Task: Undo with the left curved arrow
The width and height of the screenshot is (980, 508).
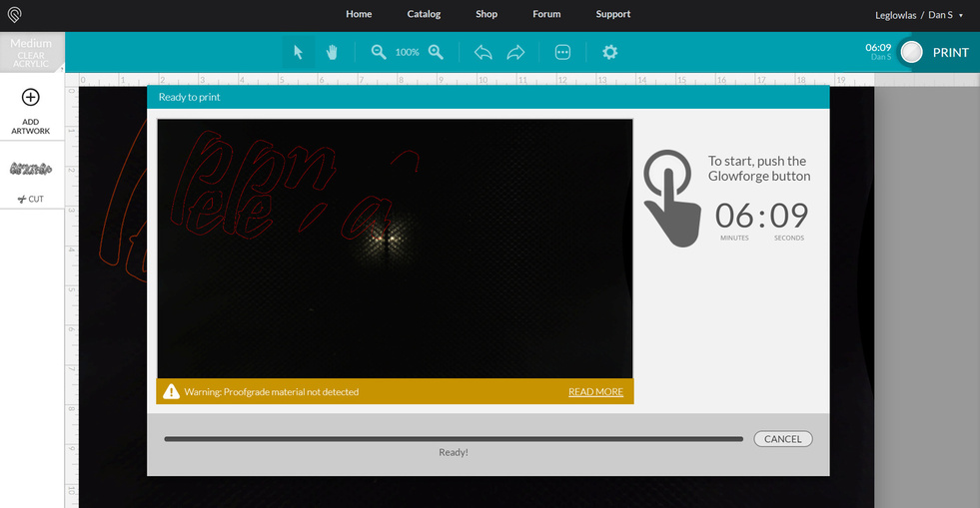Action: (484, 53)
